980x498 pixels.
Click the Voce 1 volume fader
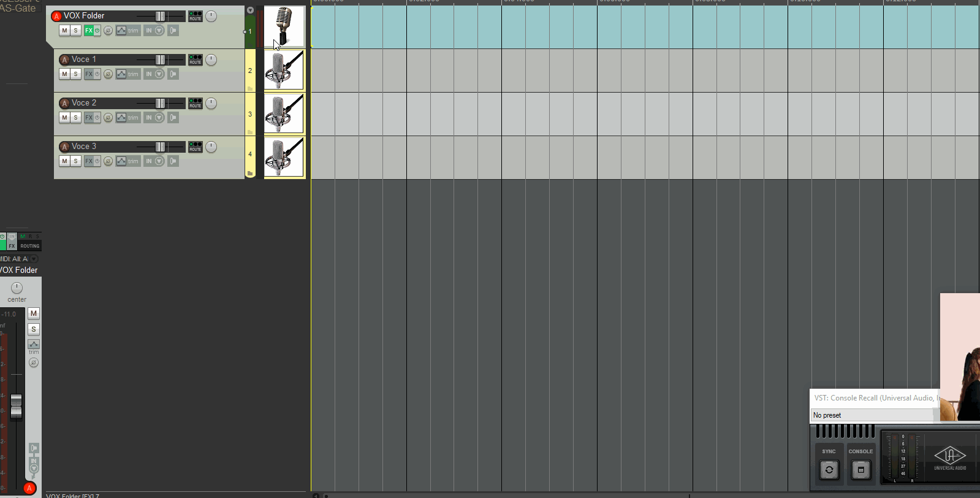click(160, 59)
